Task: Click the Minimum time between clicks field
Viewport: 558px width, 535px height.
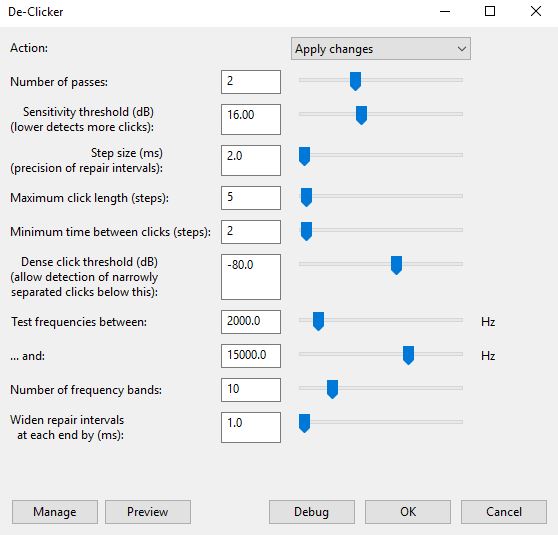Action: pos(251,232)
